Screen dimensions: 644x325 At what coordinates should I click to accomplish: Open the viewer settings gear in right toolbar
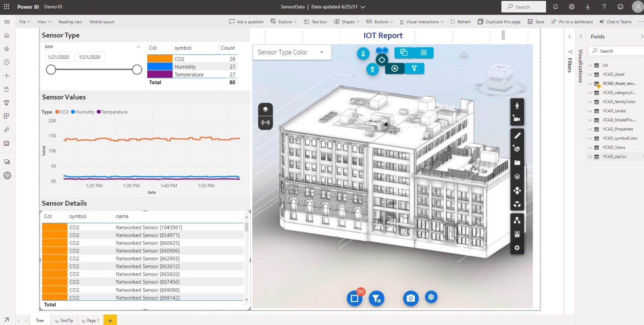tap(517, 248)
